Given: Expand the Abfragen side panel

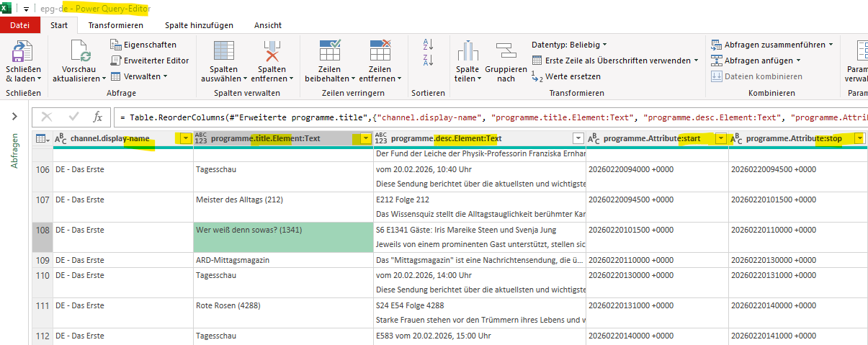Looking at the screenshot, I should [14, 117].
